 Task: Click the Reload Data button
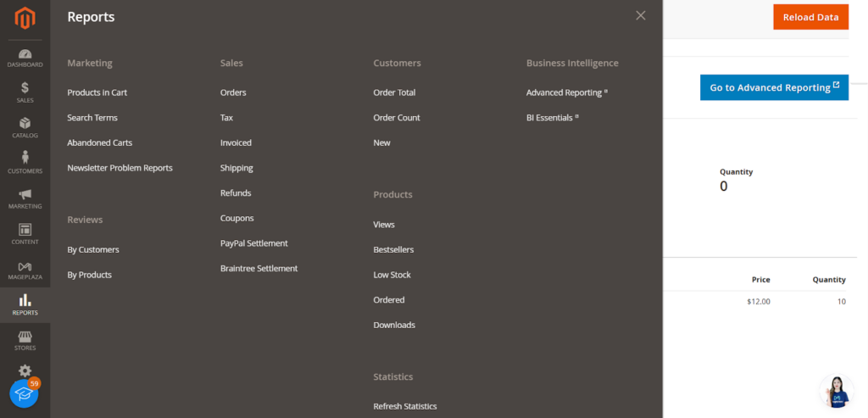point(810,17)
